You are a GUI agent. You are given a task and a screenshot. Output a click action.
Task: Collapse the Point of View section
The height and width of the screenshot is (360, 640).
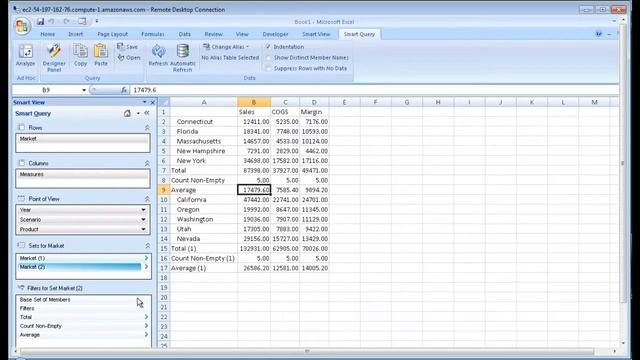pyautogui.click(x=147, y=199)
